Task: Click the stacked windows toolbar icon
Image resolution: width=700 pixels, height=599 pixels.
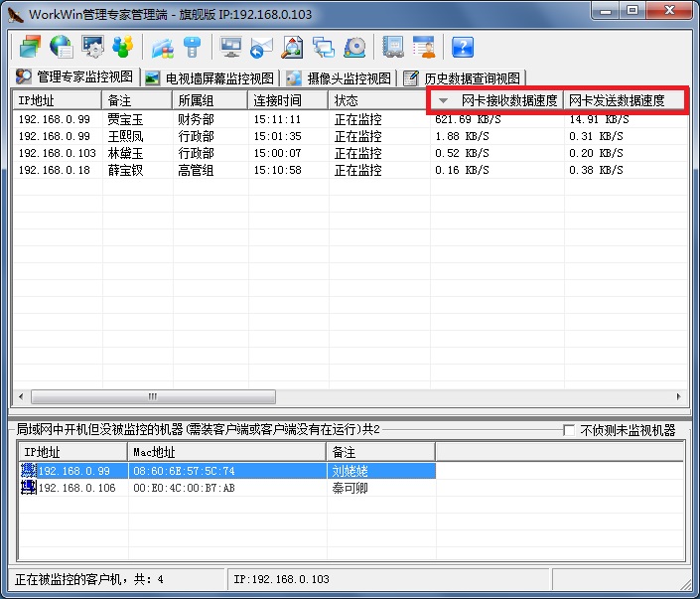Action: point(30,47)
